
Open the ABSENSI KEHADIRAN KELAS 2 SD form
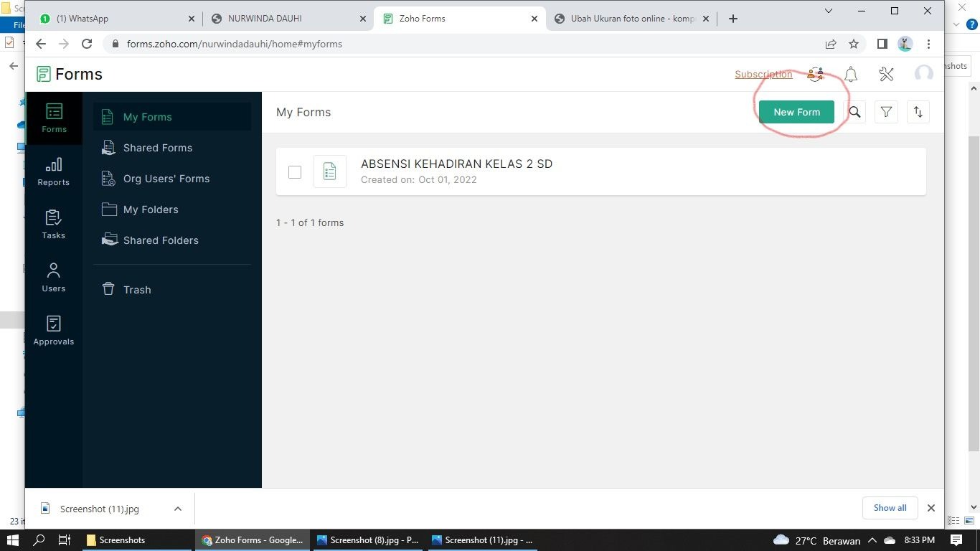click(x=456, y=164)
